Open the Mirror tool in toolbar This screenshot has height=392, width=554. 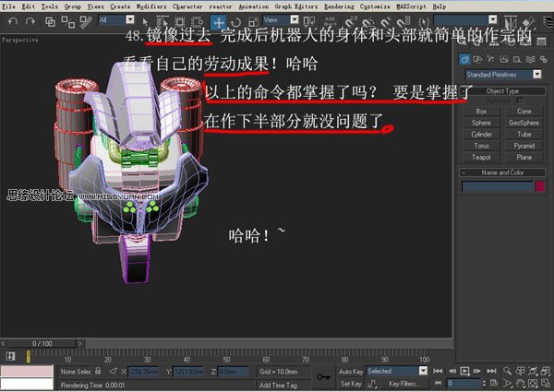(x=510, y=22)
